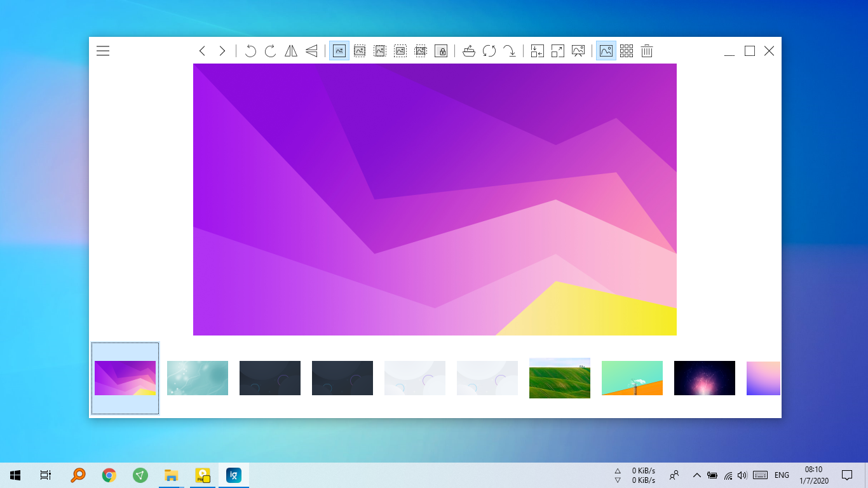Image resolution: width=868 pixels, height=488 pixels.
Task: Open the 08:10 clock and calendar
Action: [813, 475]
